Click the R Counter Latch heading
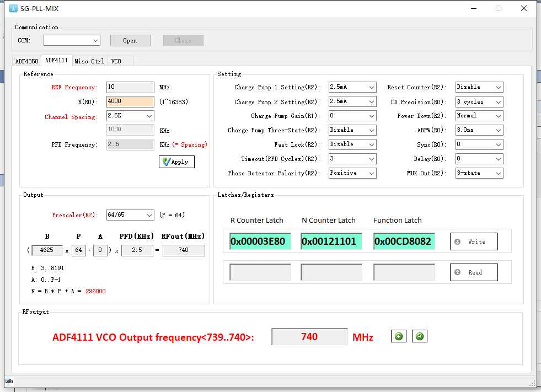 coord(256,221)
